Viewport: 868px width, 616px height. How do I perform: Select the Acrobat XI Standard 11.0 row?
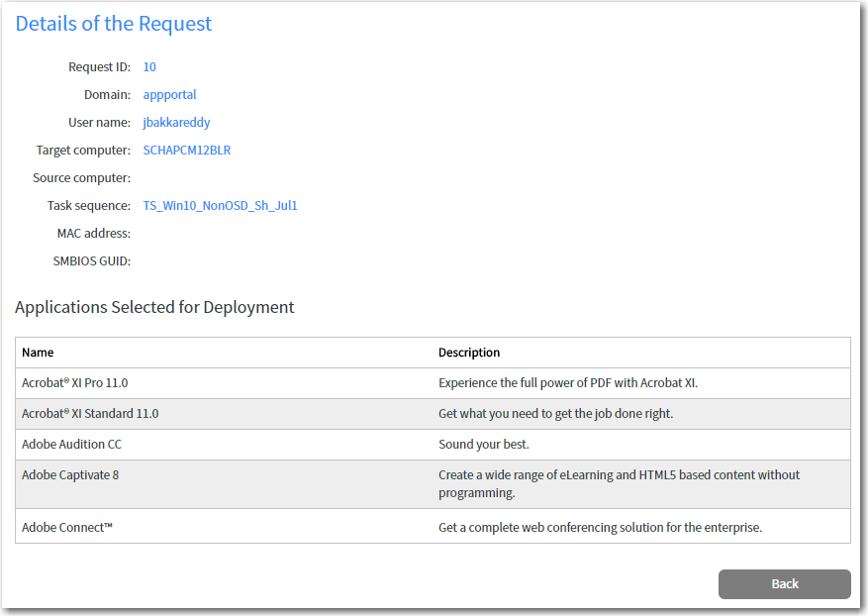(91, 413)
